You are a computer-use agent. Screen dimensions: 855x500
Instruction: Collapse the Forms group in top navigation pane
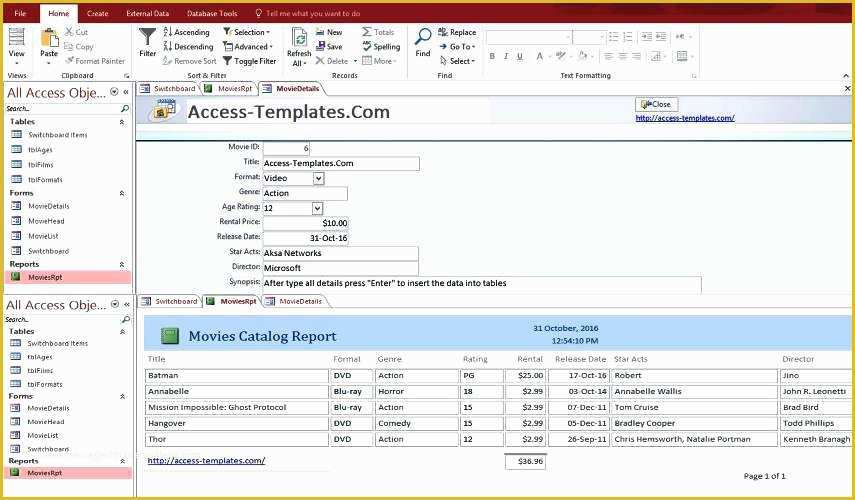122,193
